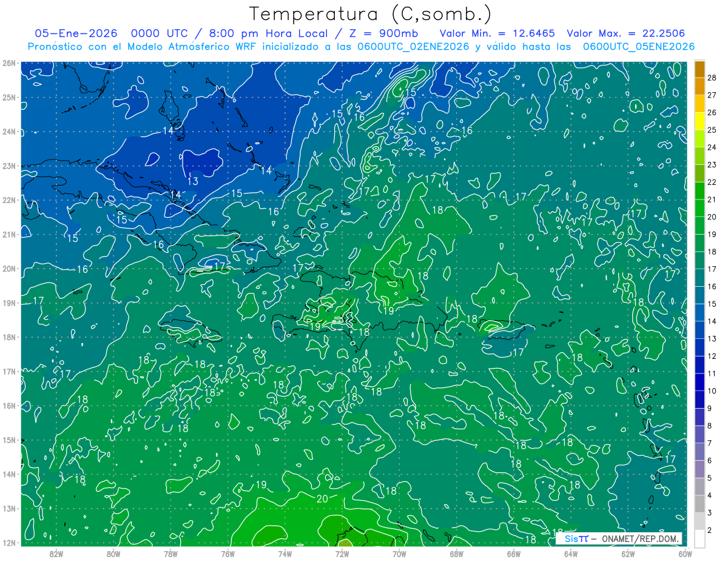Click "0600UTC_02ENE2026" initialization time text
Image resolution: width=728 pixels, height=562 pixels.
[x=413, y=47]
